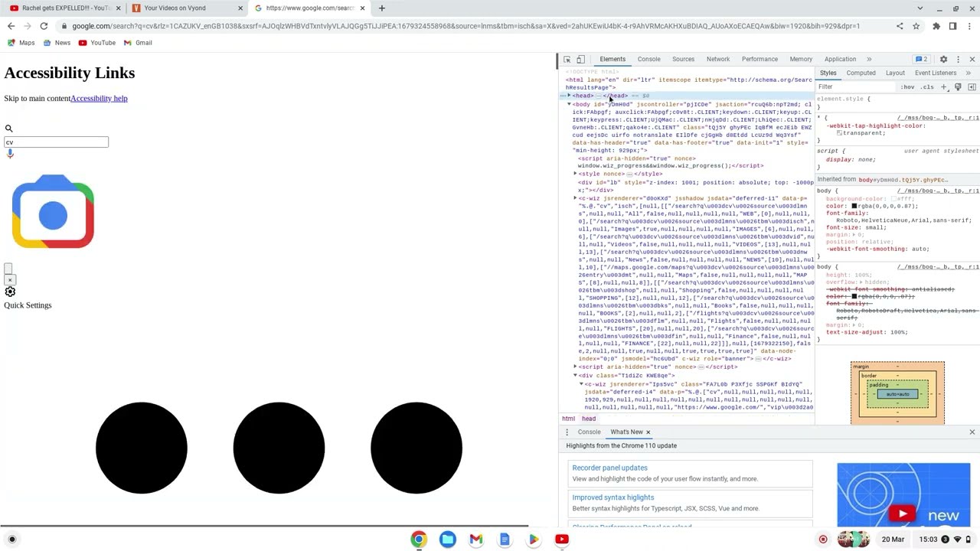980x551 pixels.
Task: Open DevTools settings gear
Action: click(943, 59)
